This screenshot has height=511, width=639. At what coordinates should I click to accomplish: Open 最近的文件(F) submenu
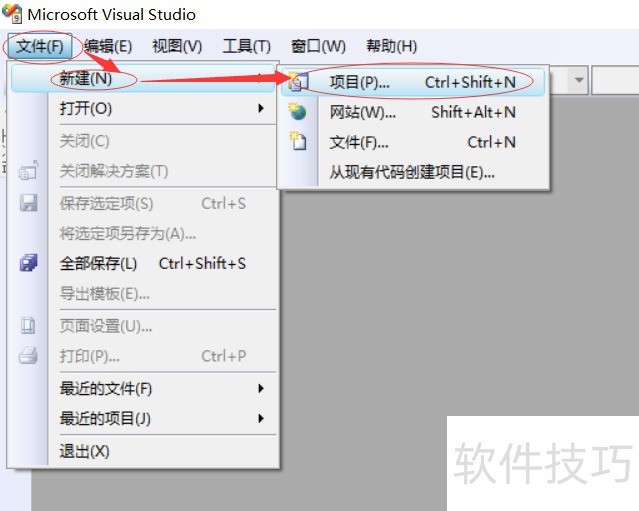[x=143, y=388]
